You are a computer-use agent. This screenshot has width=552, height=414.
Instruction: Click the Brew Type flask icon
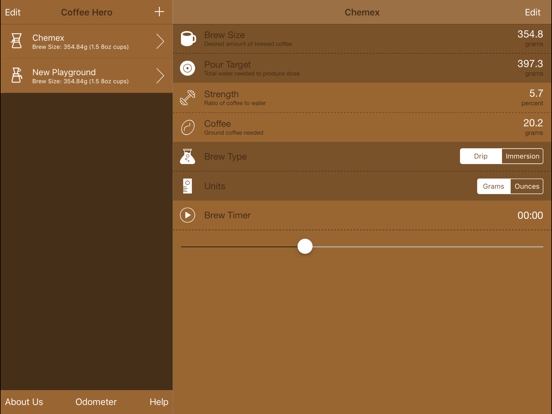tap(188, 156)
